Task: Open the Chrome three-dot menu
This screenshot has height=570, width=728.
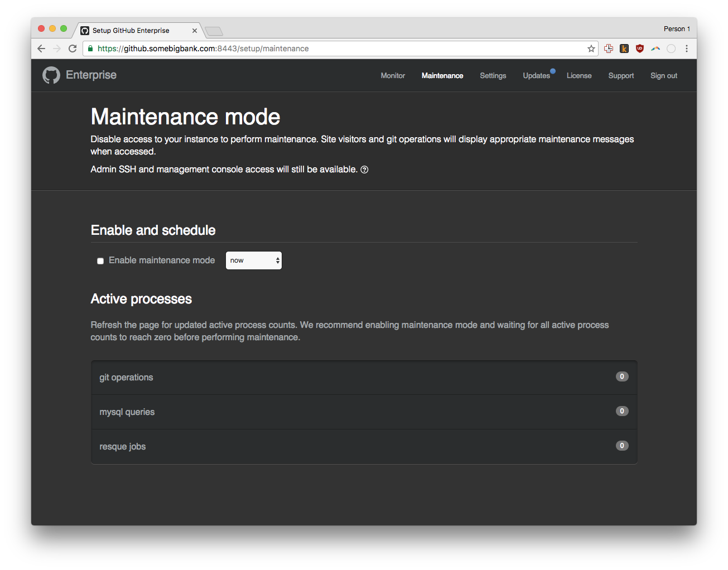Action: (687, 49)
